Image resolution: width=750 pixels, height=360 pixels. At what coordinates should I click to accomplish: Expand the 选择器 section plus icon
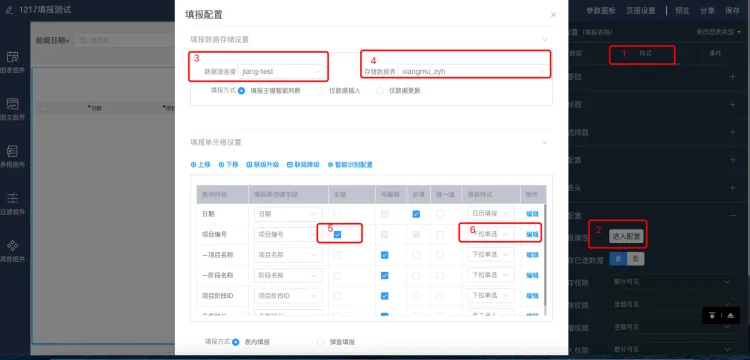(732, 132)
